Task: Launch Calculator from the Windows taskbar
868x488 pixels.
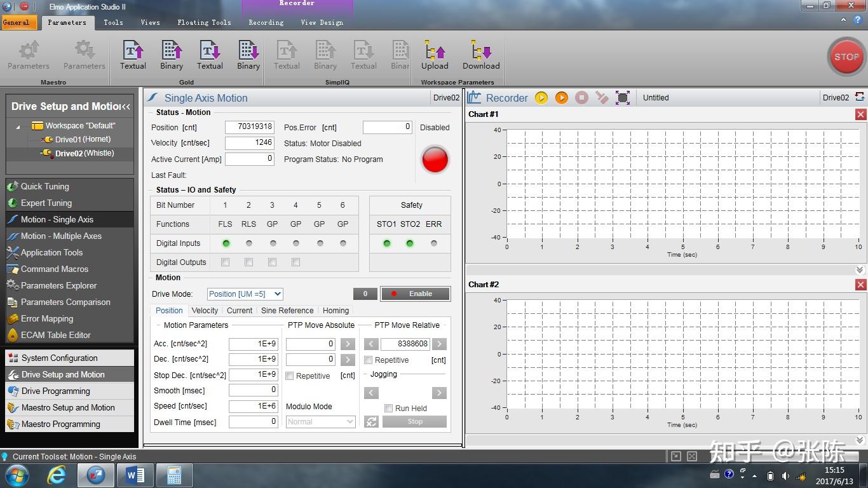Action: [173, 475]
